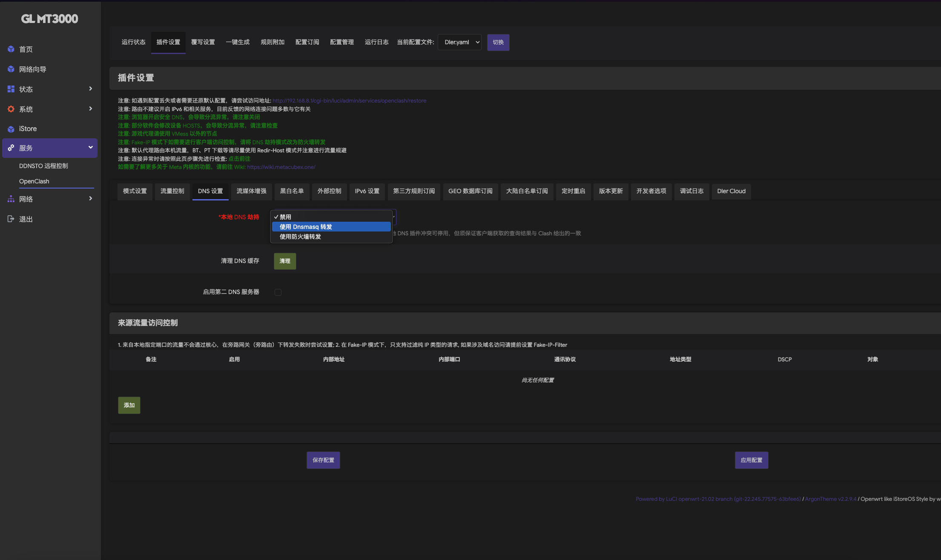
Task: Click the 退出 logout icon
Action: point(11,219)
